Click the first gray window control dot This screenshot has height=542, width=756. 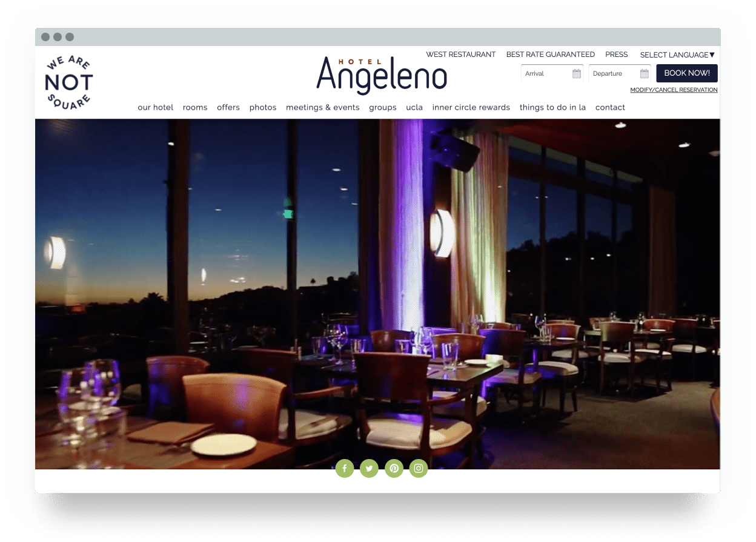[45, 37]
